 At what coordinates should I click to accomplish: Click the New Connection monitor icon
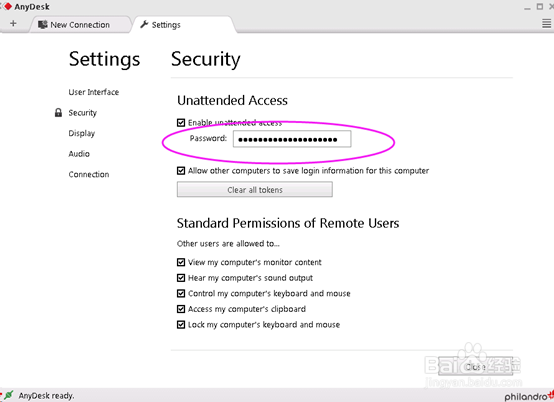point(43,25)
